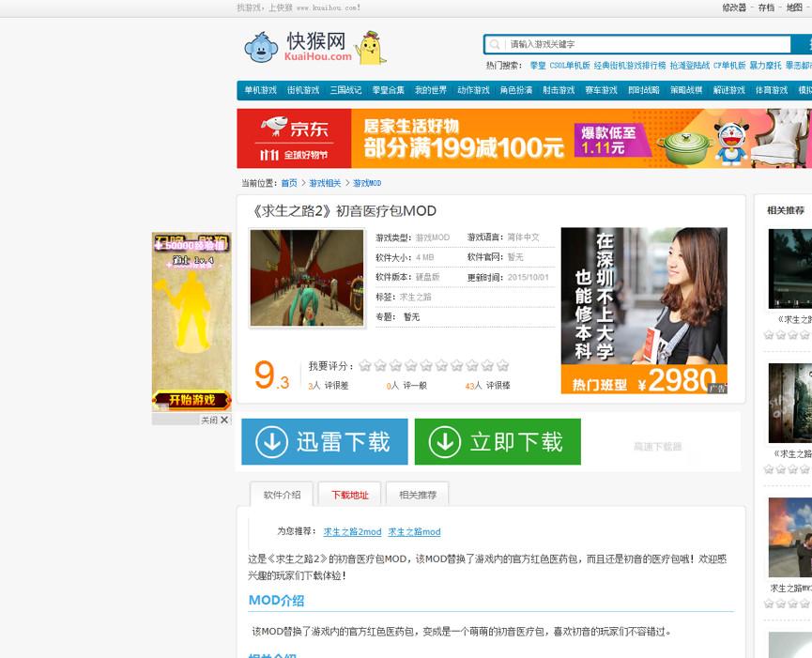This screenshot has height=658, width=812.
Task: Click the 简体中文 language value
Action: pos(524,237)
